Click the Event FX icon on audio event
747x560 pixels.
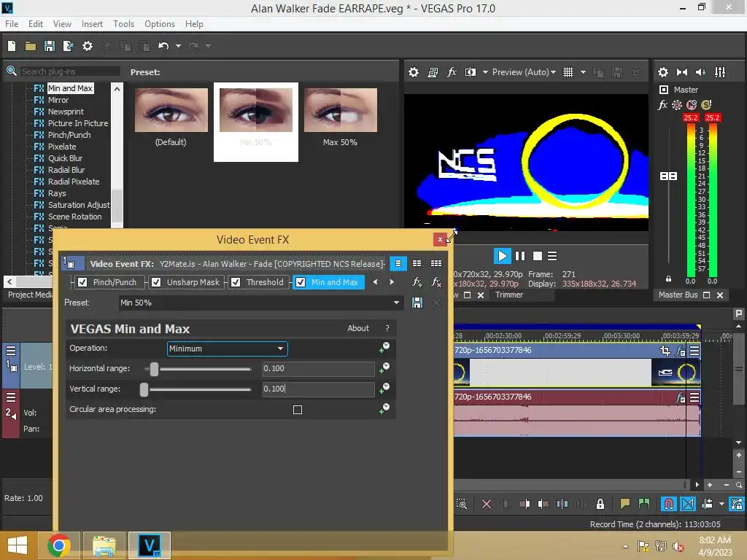[681, 397]
